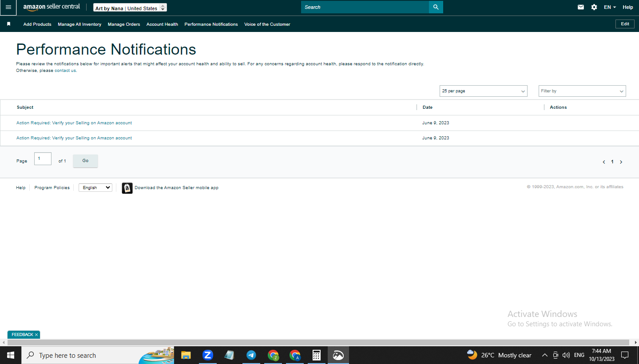Open the Windows Start menu
Image resolution: width=639 pixels, height=364 pixels.
pos(11,355)
